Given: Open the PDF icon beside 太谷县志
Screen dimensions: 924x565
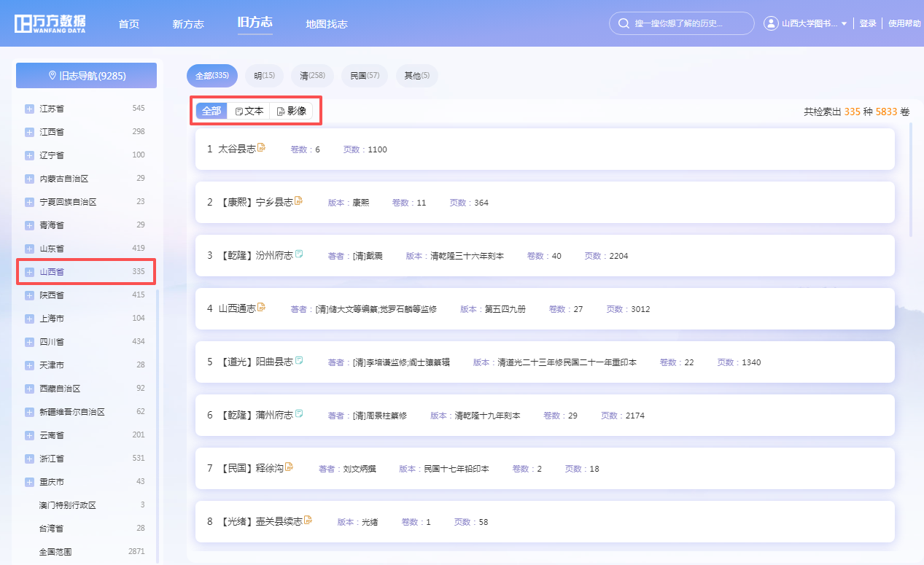Looking at the screenshot, I should (x=261, y=147).
